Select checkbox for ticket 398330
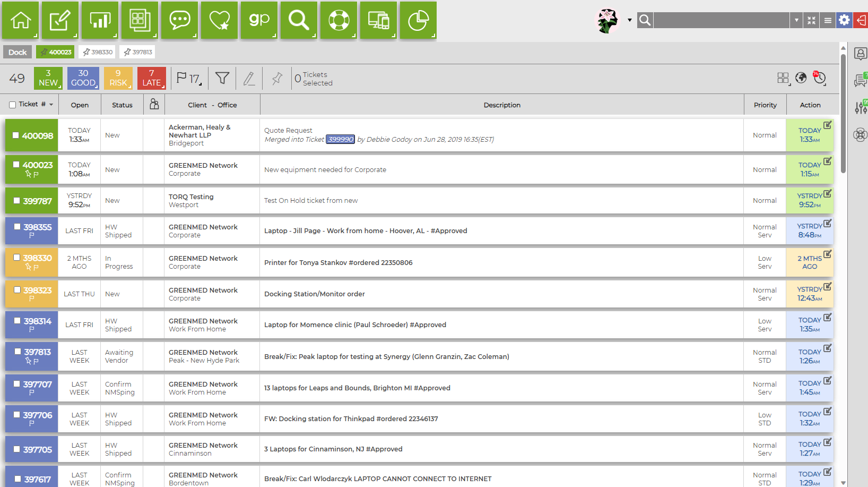Viewport: 868px width, 487px height. point(17,258)
